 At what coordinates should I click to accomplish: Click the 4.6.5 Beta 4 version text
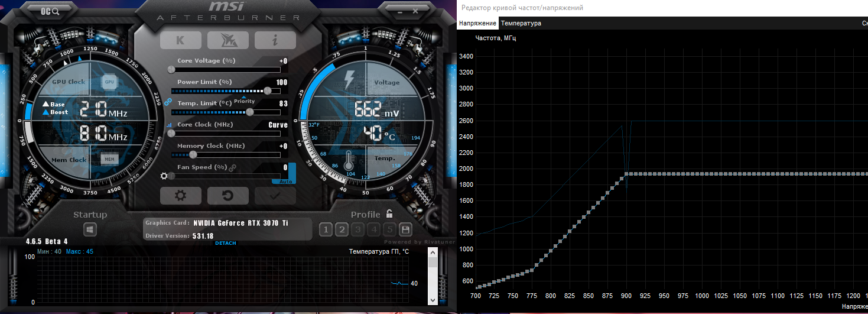[47, 241]
